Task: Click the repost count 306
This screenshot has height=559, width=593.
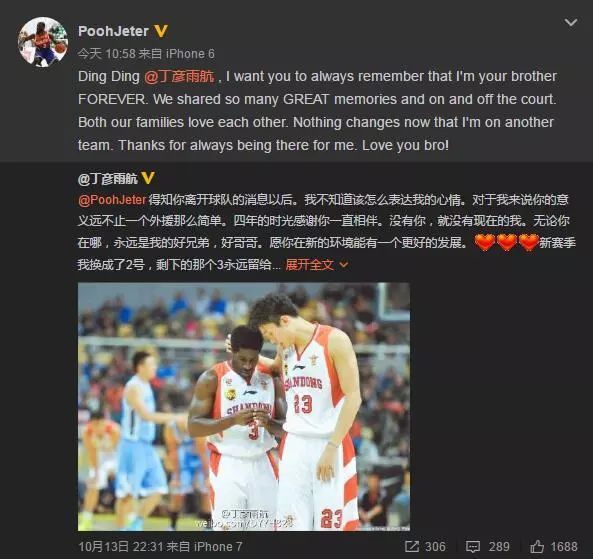Action: click(435, 547)
